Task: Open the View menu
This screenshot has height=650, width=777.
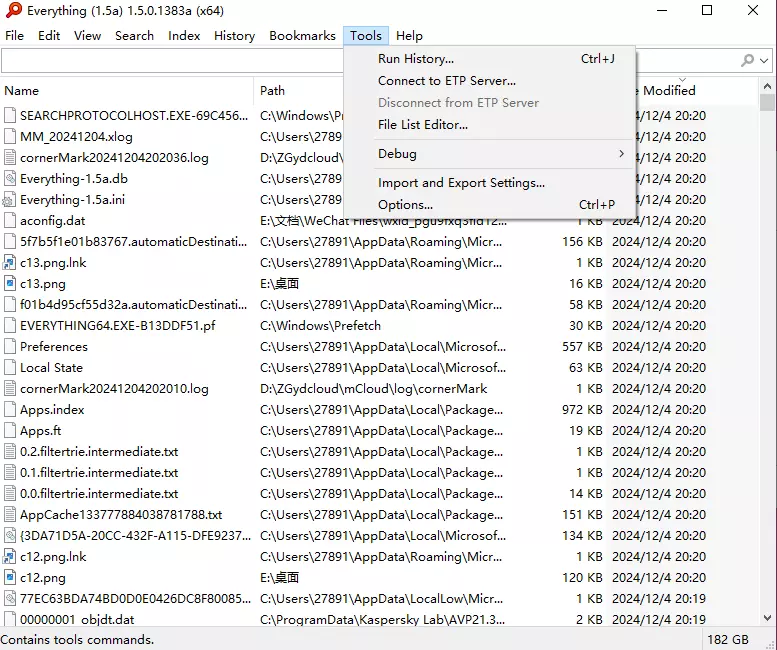Action: [x=88, y=36]
